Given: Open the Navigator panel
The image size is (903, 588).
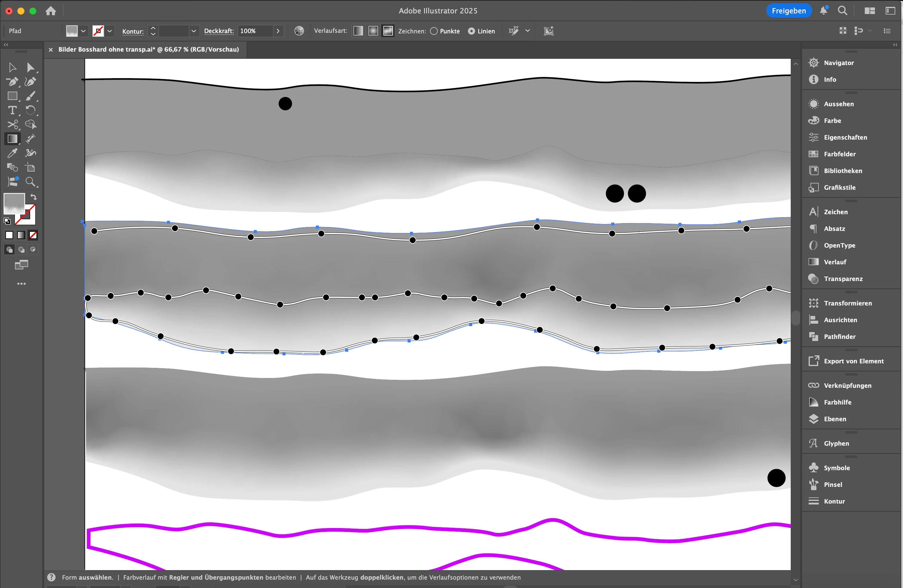Looking at the screenshot, I should pos(838,63).
